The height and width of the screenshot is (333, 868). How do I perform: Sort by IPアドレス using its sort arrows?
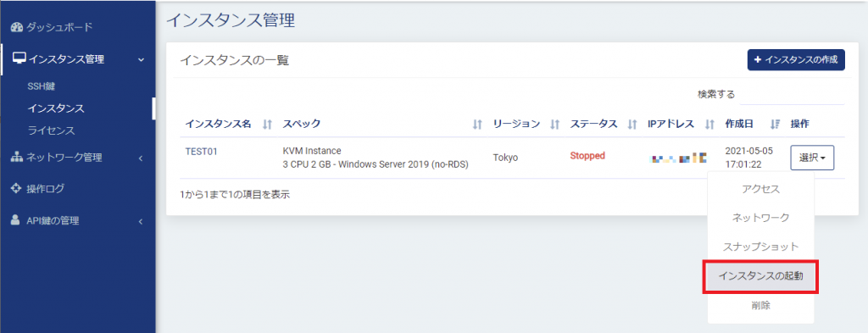point(709,125)
